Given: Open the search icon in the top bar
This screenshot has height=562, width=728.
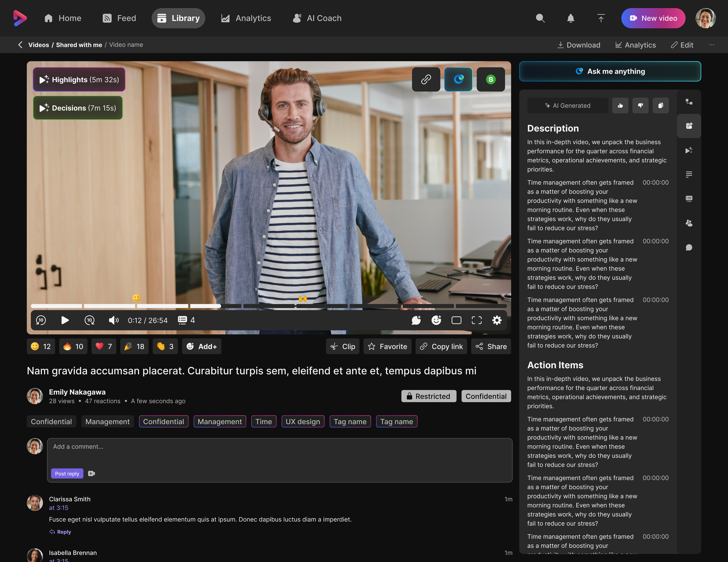Looking at the screenshot, I should tap(540, 18).
